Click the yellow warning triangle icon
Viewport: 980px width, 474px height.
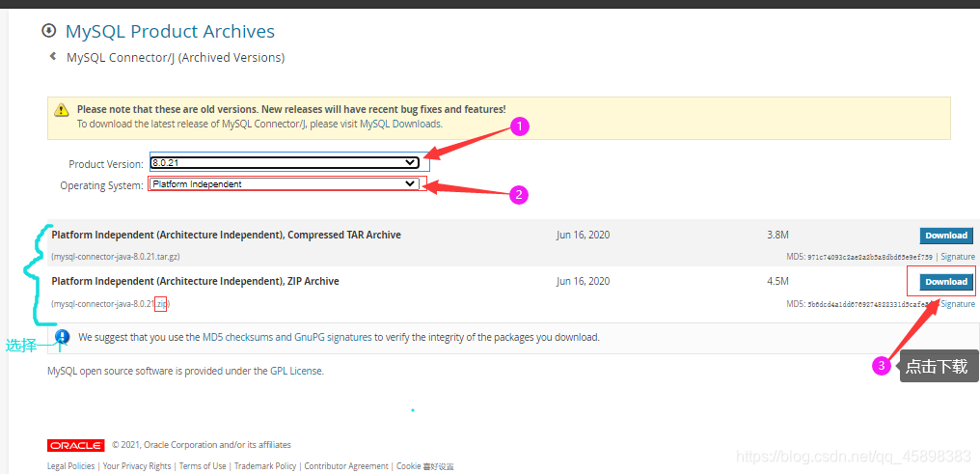62,110
